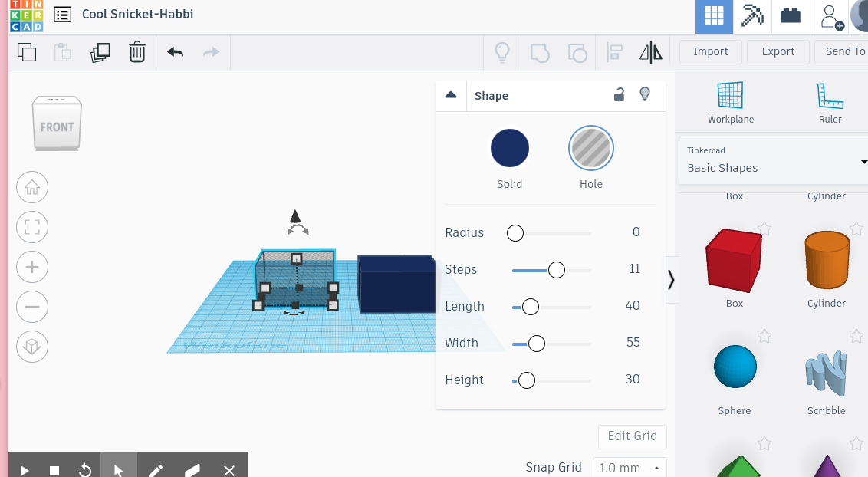Adjust the Steps slider handle
This screenshot has height=477, width=868.
[x=557, y=270]
